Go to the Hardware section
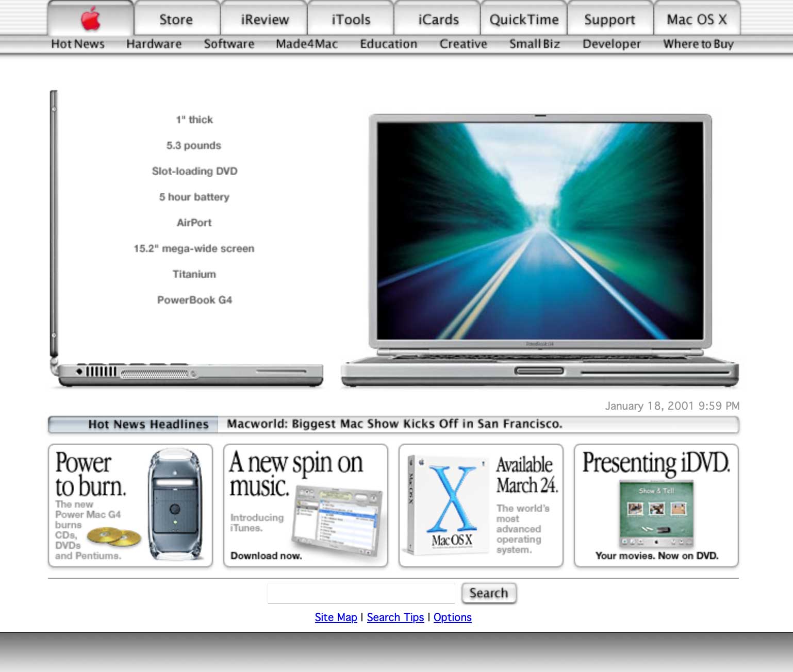The image size is (793, 672). (x=154, y=44)
